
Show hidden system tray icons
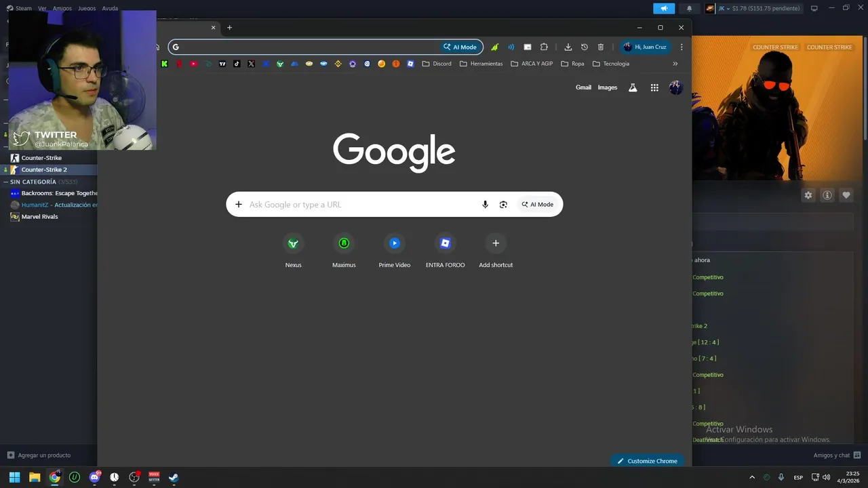coord(751,477)
